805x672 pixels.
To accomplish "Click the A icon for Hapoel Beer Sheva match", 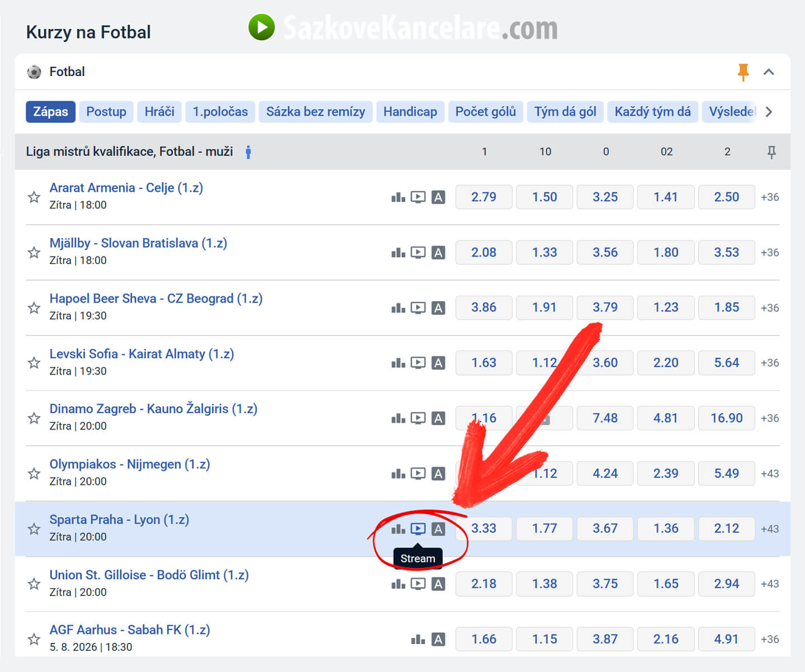I will click(438, 307).
